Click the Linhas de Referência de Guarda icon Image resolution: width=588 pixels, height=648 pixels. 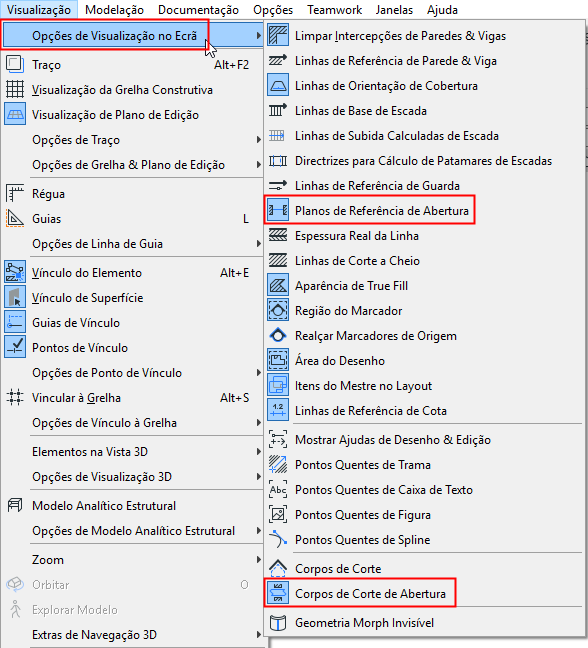(278, 186)
